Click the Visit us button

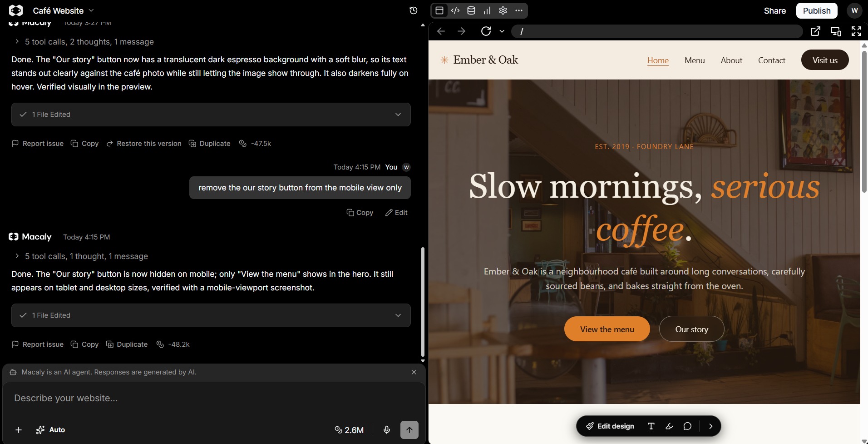click(x=825, y=60)
